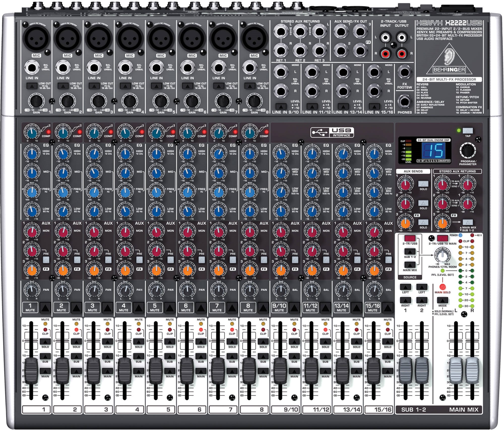
Task: Select 2-TR/USB as monitor SOURCE
Action: coord(410,238)
